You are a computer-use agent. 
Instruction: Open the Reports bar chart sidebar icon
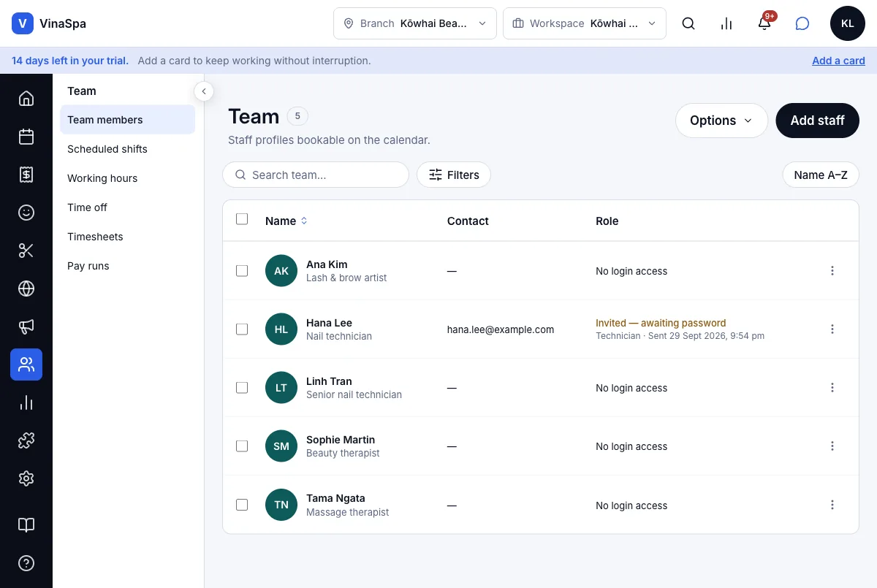(x=26, y=402)
